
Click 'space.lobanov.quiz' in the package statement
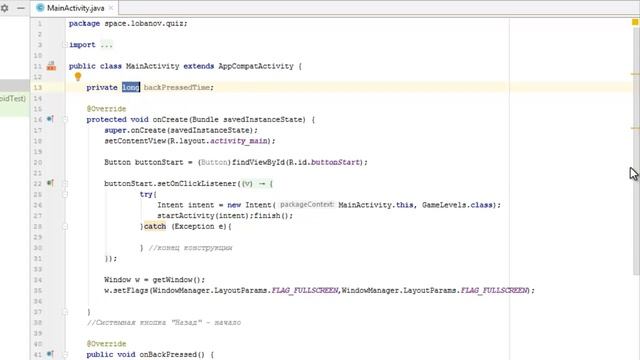point(144,23)
